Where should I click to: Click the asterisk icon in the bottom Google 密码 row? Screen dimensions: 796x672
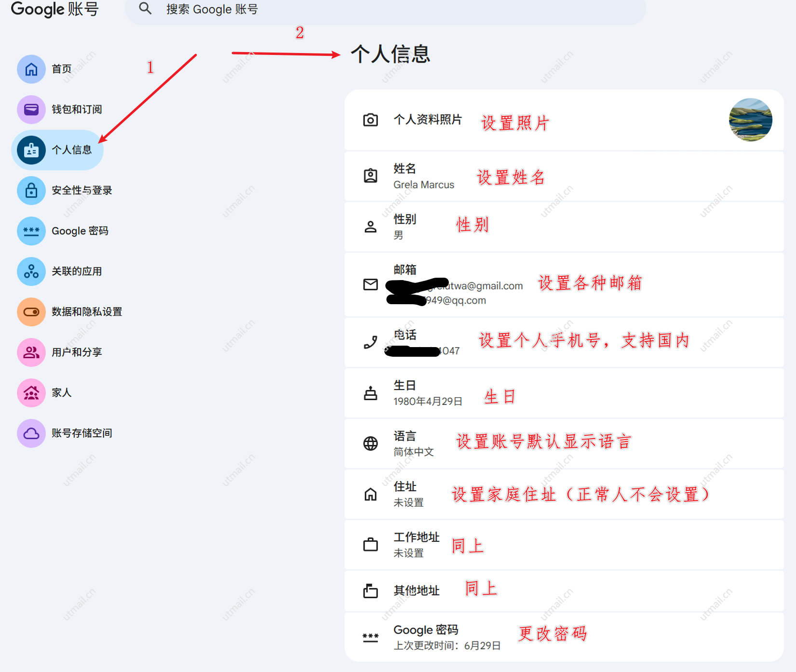(x=370, y=637)
